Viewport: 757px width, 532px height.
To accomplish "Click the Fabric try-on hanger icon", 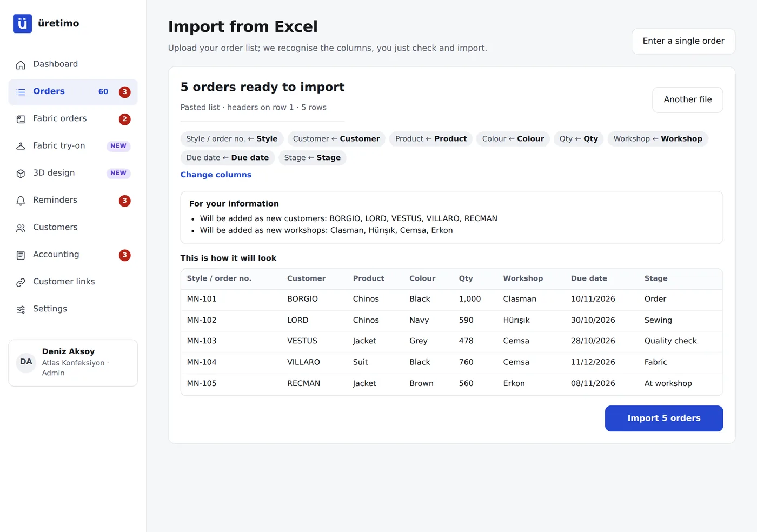I will (21, 146).
